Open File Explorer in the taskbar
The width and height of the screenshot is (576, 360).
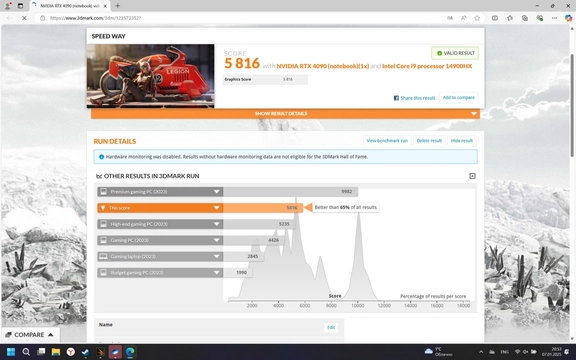click(x=56, y=352)
